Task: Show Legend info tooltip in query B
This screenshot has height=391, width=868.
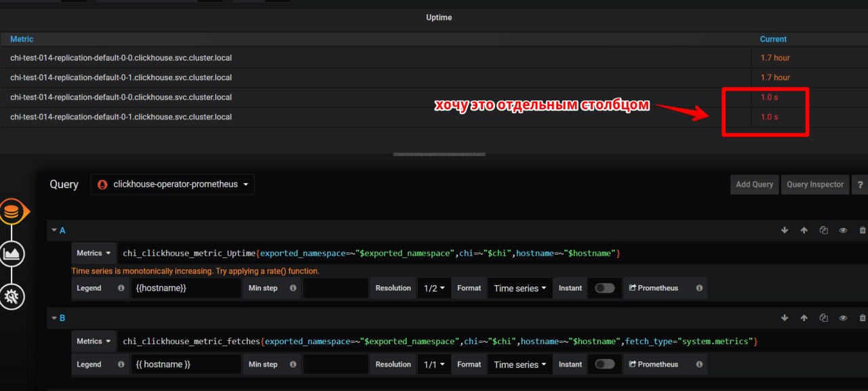Action: click(121, 365)
